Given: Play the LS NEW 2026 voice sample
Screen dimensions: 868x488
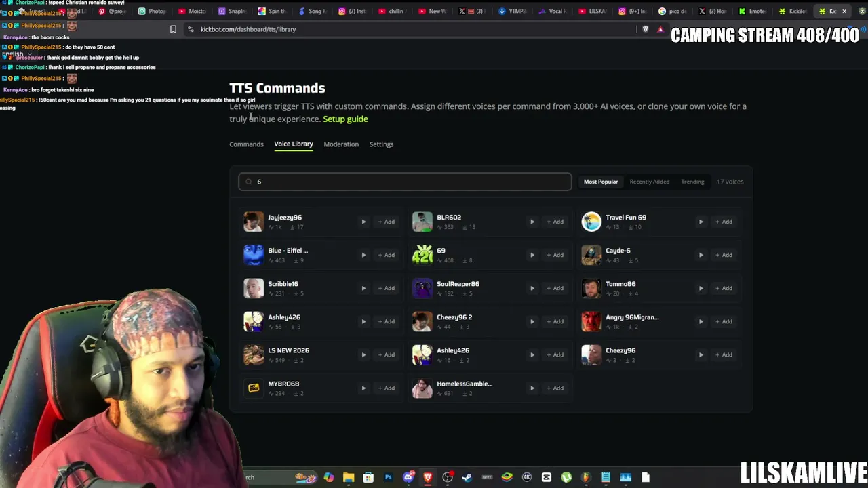Looking at the screenshot, I should point(363,354).
